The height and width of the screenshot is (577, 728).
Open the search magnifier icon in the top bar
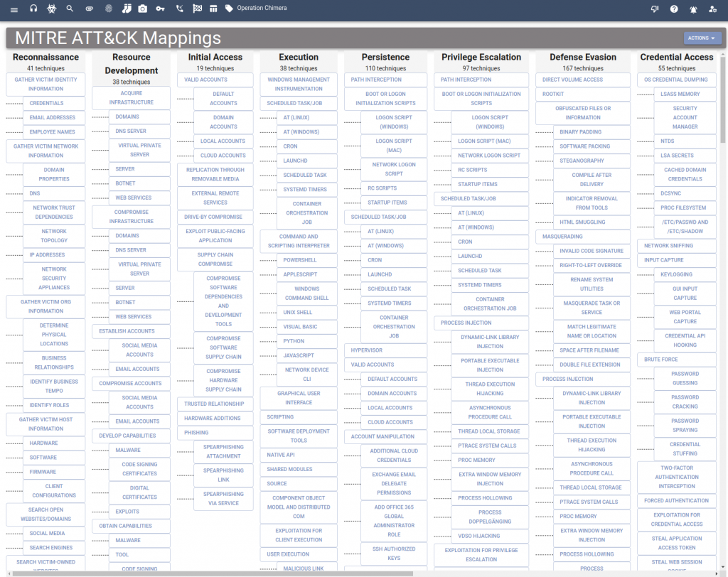point(68,10)
